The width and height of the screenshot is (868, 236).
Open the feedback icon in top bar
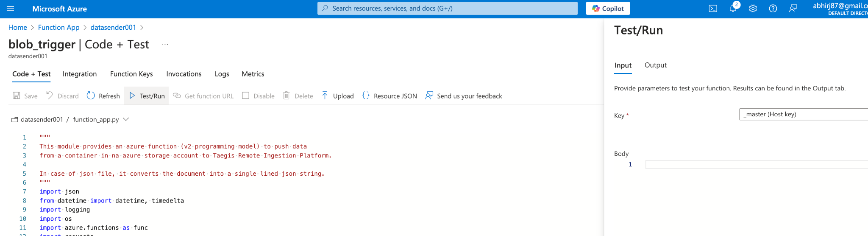coord(793,8)
